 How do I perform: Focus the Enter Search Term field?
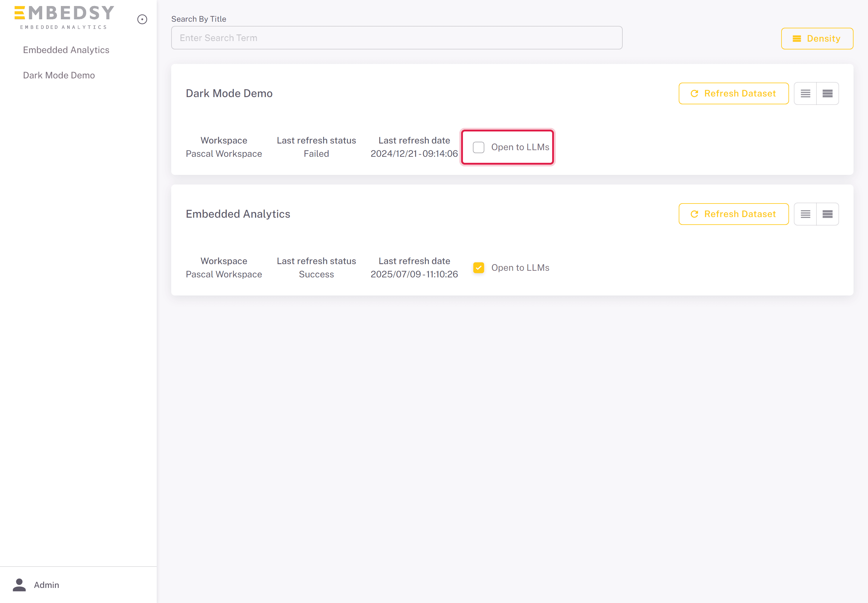[x=397, y=38]
